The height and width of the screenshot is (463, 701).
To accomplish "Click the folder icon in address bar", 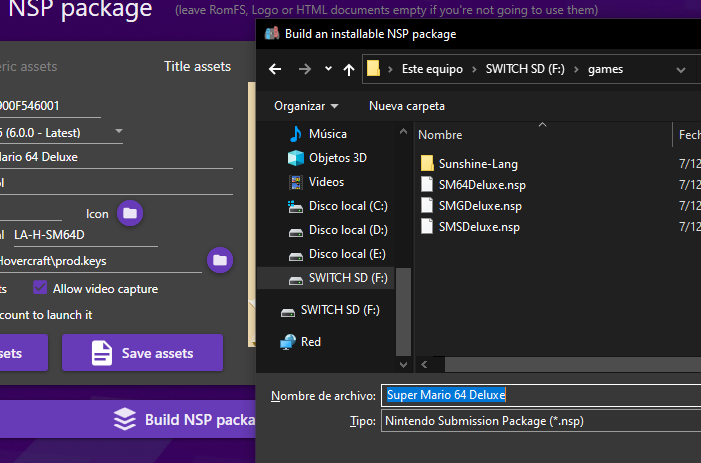I will 373,69.
